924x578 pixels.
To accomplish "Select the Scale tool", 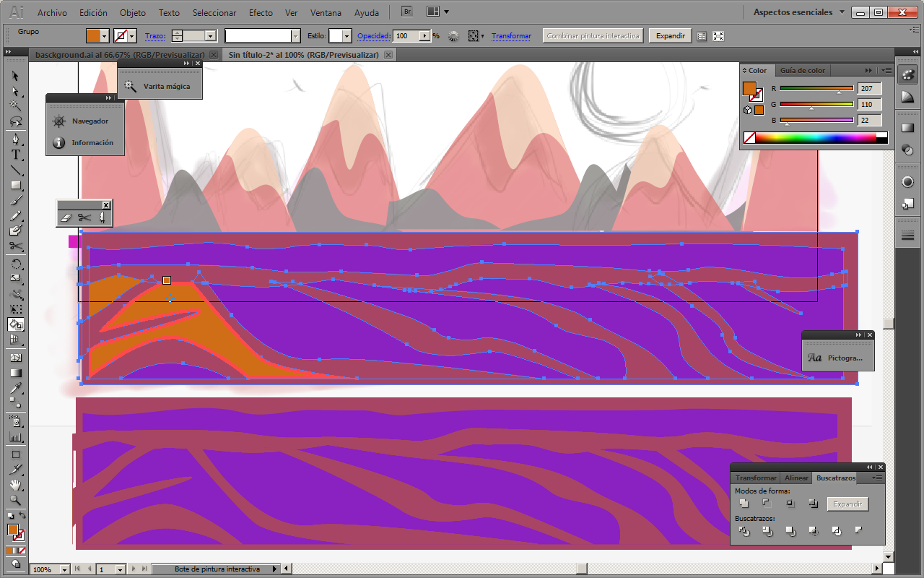I will tap(15, 279).
